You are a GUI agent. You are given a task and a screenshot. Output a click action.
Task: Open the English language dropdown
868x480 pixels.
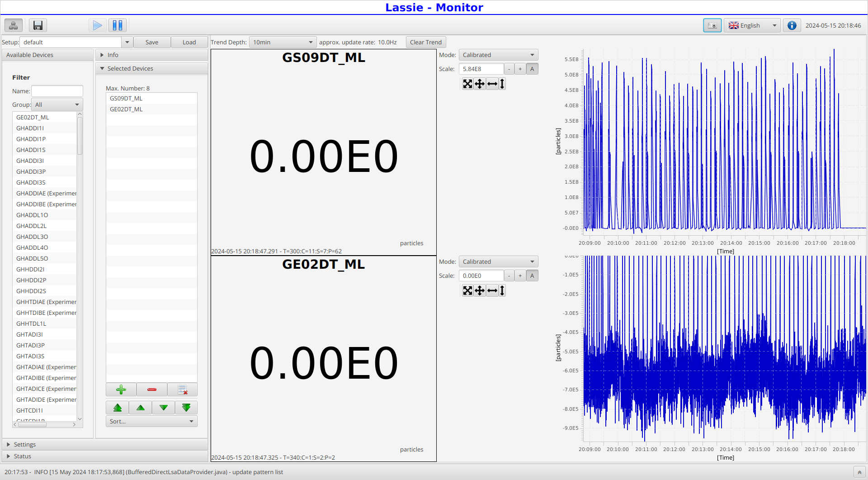[x=752, y=25]
